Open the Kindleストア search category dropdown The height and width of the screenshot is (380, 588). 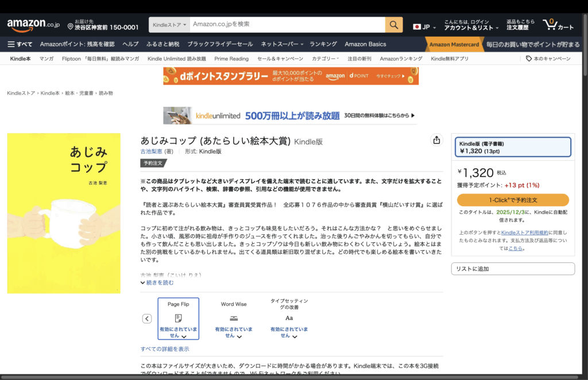pyautogui.click(x=170, y=25)
